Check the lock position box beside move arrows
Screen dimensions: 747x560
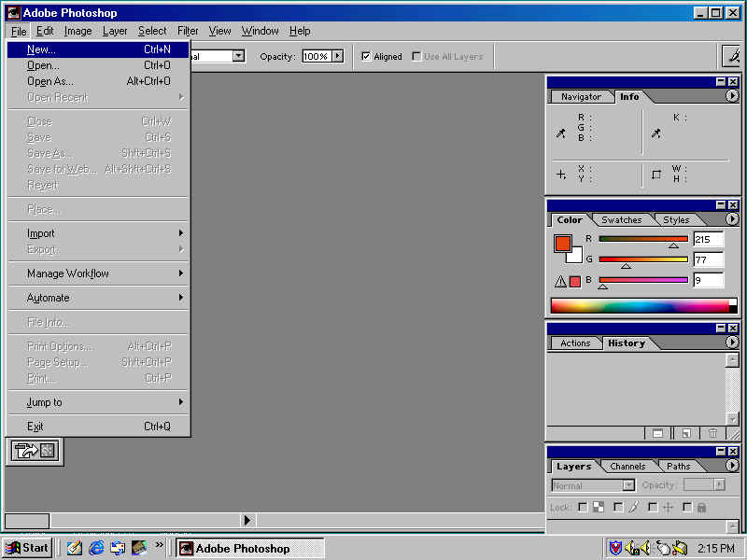click(x=653, y=507)
